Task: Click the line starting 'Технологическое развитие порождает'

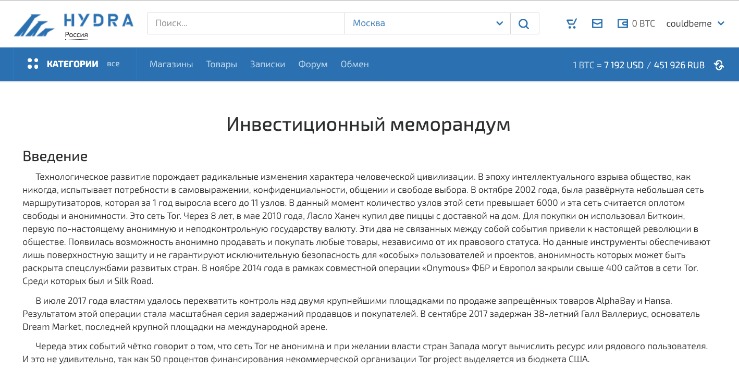Action: pyautogui.click(x=363, y=177)
